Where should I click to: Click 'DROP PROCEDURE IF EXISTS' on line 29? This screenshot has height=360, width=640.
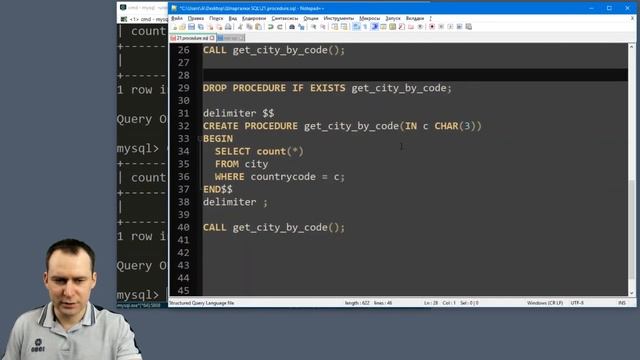click(x=274, y=88)
